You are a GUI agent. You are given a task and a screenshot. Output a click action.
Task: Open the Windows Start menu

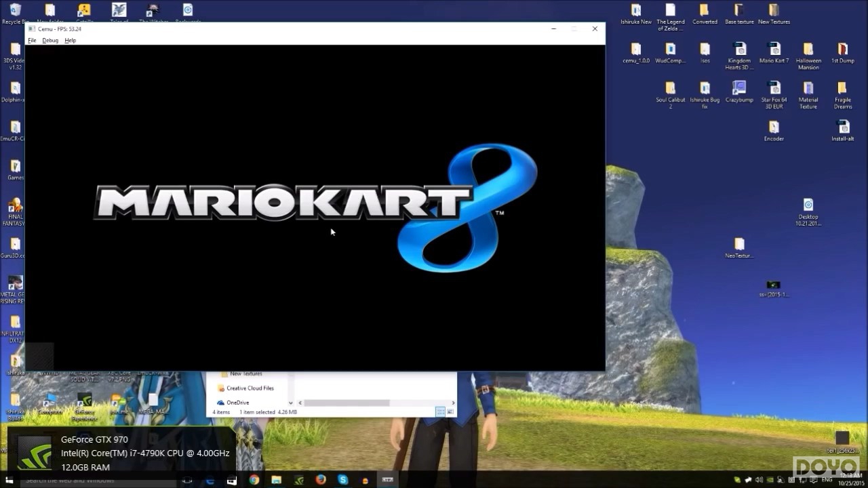click(x=9, y=480)
